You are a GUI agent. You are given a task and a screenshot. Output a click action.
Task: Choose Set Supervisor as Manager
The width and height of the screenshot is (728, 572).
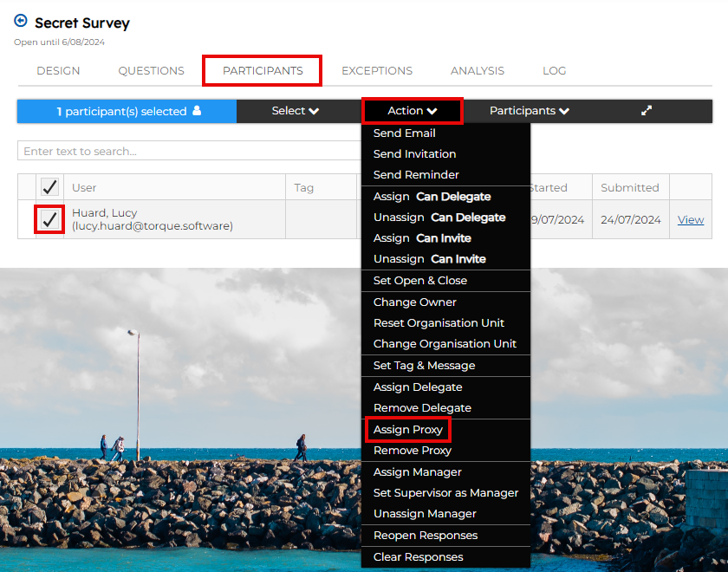pyautogui.click(x=445, y=493)
